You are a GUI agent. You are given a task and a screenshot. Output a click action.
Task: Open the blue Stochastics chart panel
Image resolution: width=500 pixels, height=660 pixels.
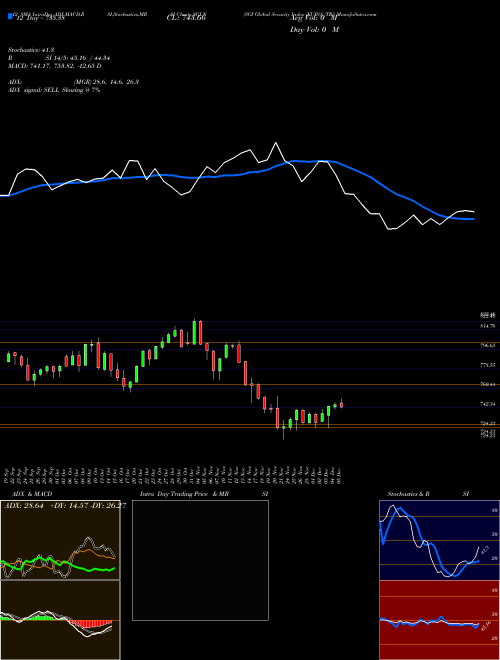pos(439,540)
